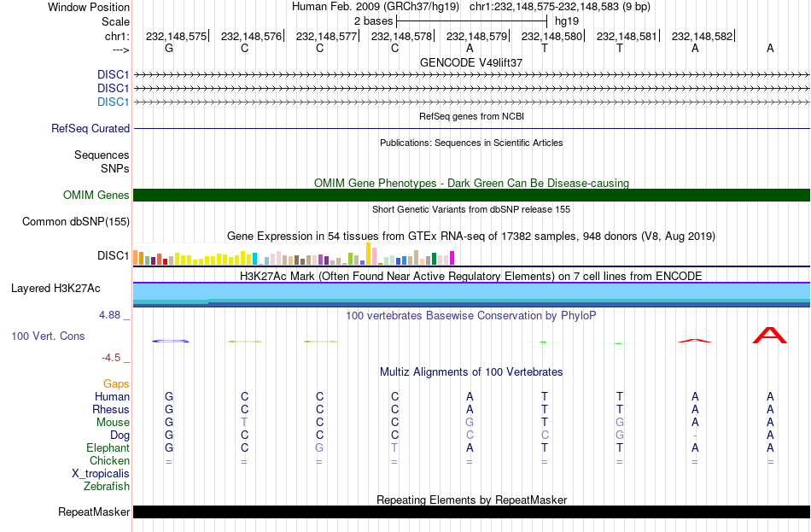Select the Layered H3K27Ac track label
Image resolution: width=811 pixels, height=532 pixels.
coord(55,289)
